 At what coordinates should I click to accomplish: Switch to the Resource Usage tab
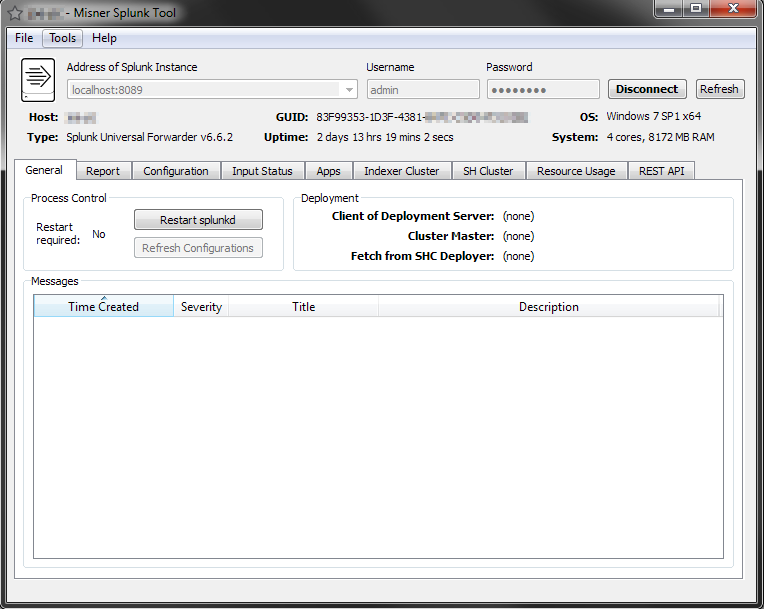coord(576,171)
